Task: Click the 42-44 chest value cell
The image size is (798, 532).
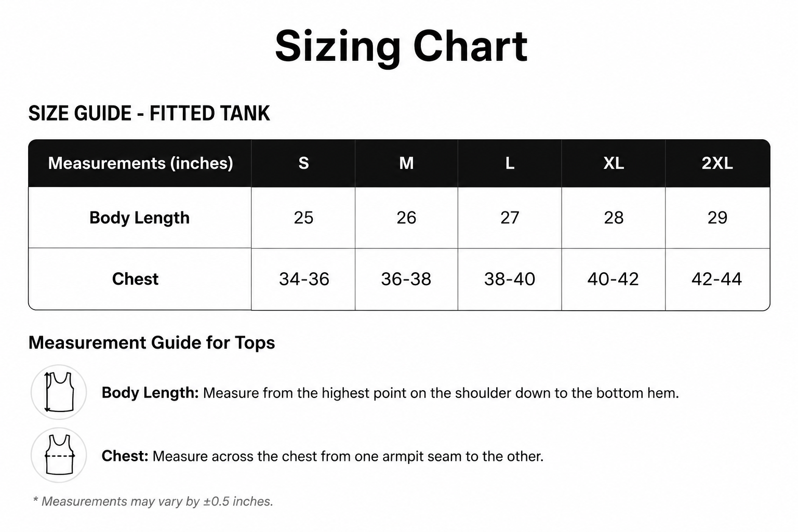Action: [x=717, y=279]
